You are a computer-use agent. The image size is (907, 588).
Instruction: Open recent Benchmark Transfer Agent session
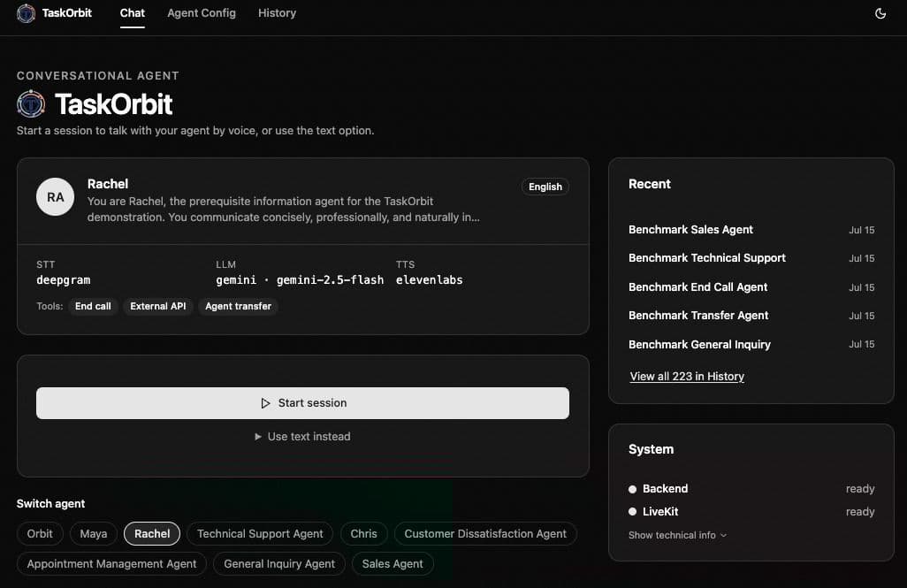coord(751,316)
